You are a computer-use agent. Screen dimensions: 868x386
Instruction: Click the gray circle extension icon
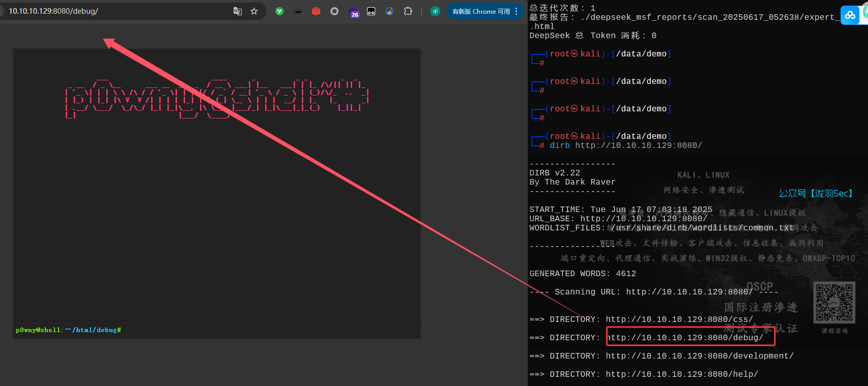click(x=334, y=11)
